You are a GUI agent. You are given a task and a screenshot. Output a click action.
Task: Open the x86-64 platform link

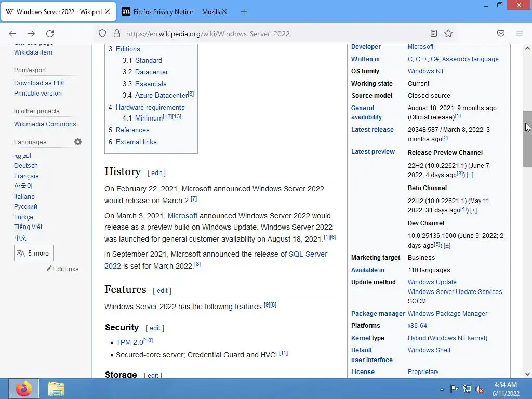click(417, 326)
